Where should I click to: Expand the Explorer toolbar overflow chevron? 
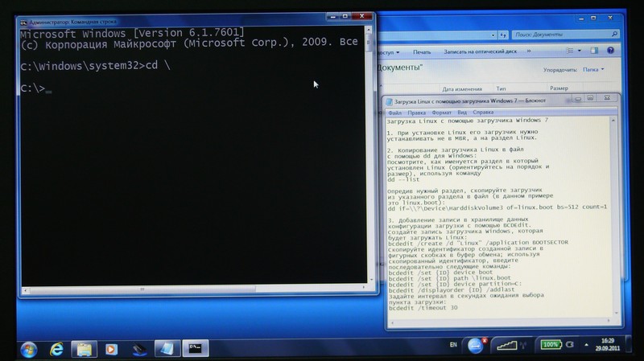pyautogui.click(x=529, y=51)
